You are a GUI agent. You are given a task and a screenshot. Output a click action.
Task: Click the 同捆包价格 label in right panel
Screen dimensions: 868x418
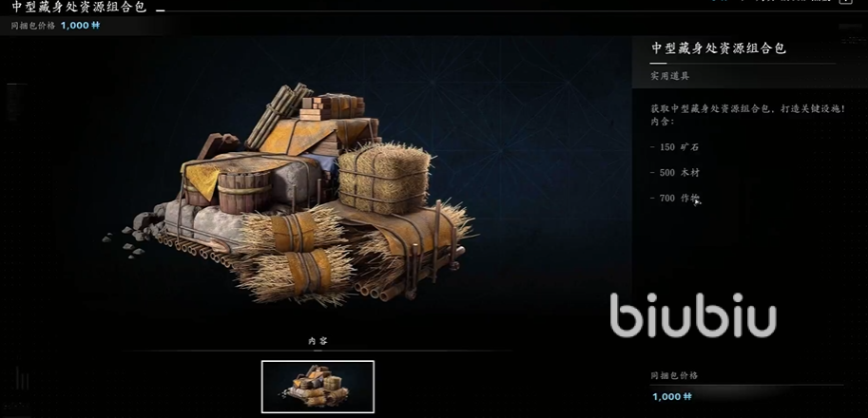pos(674,375)
